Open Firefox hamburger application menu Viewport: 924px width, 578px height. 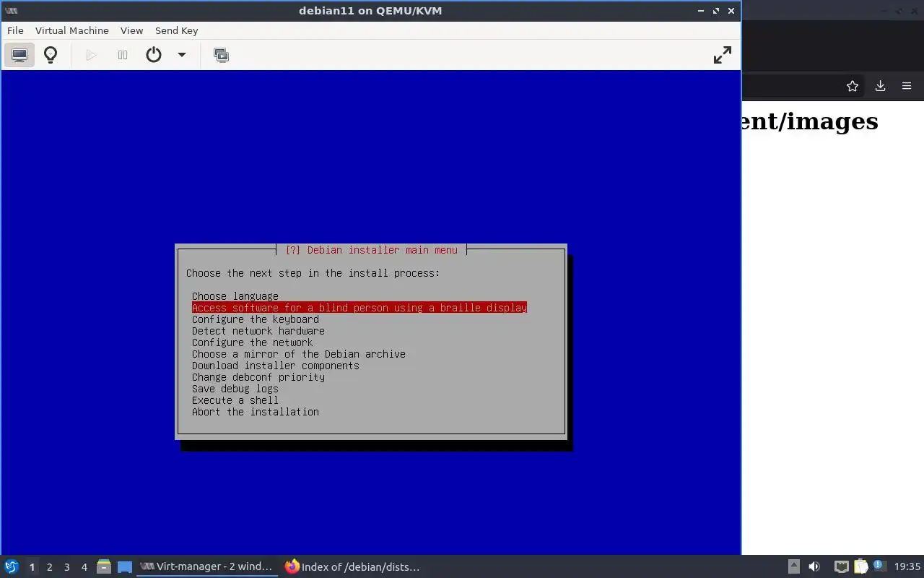click(907, 86)
